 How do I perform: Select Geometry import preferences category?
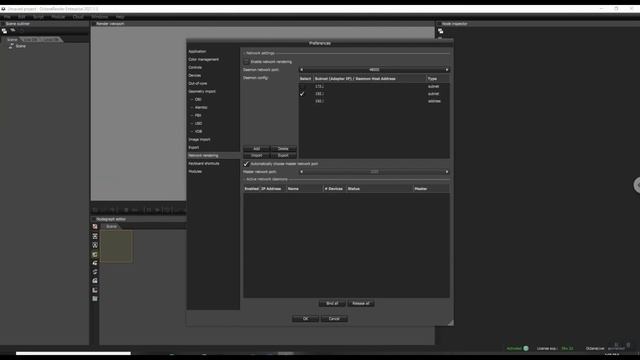[x=202, y=91]
